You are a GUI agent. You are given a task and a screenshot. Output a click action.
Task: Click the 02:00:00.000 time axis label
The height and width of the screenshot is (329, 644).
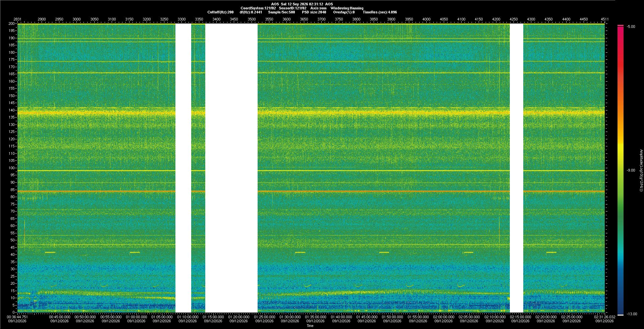444,317
